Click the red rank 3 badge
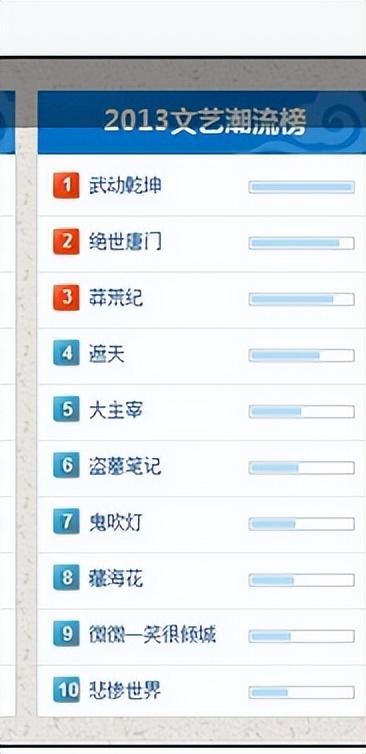The image size is (366, 754). (66, 298)
